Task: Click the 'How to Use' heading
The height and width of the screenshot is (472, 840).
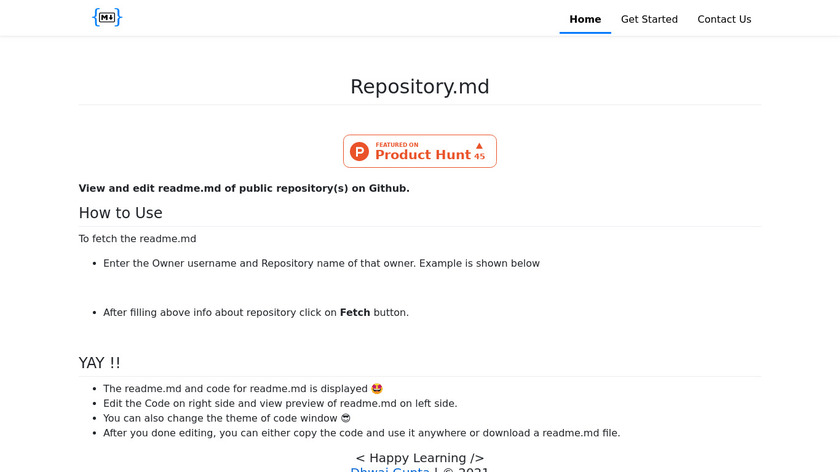Action: (121, 213)
